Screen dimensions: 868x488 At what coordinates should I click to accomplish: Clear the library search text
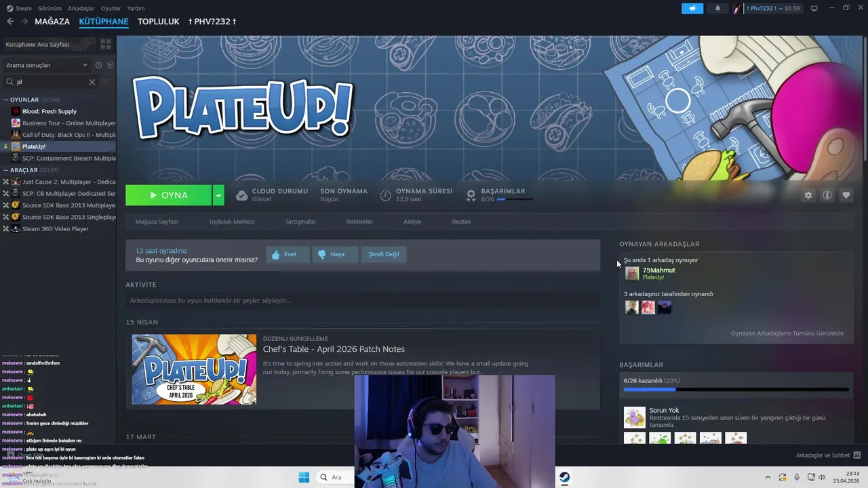[92, 82]
